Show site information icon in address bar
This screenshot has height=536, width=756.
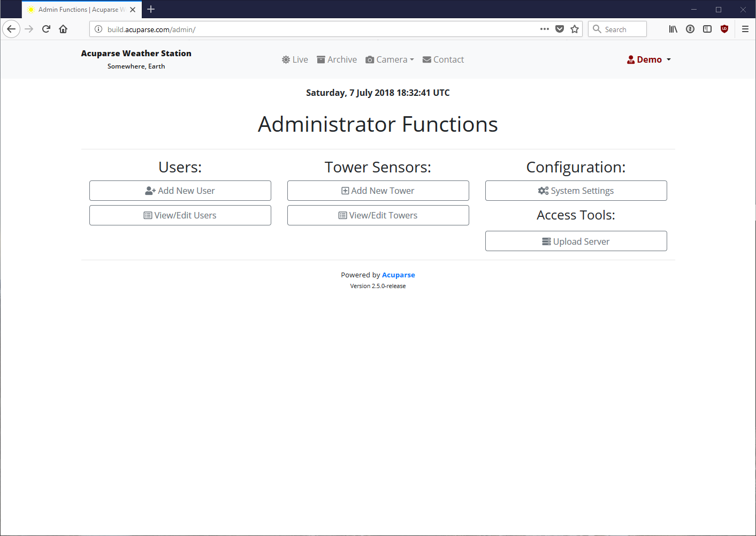coord(98,29)
